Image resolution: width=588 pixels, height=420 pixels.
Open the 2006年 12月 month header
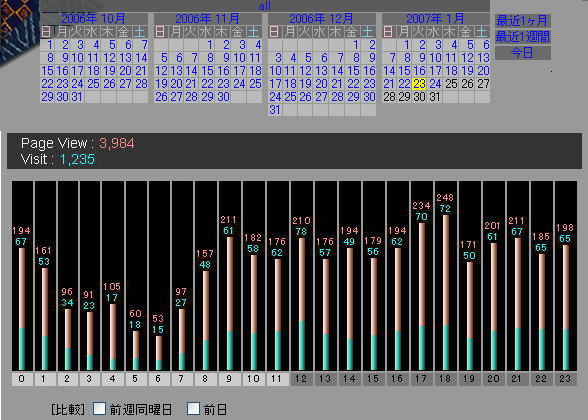click(321, 18)
